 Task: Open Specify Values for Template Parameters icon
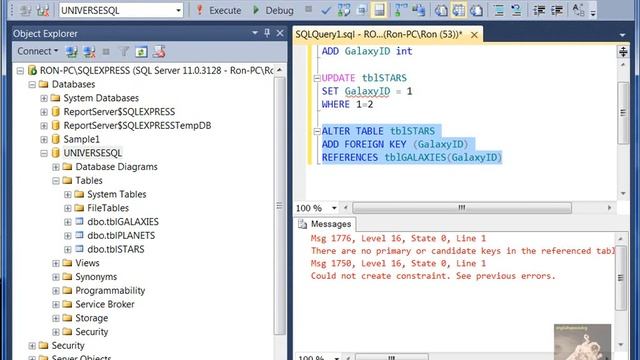[x=578, y=9]
